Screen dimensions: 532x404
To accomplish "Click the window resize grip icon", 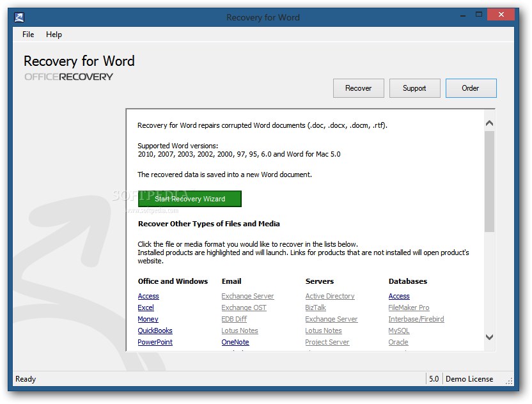I will [x=509, y=381].
